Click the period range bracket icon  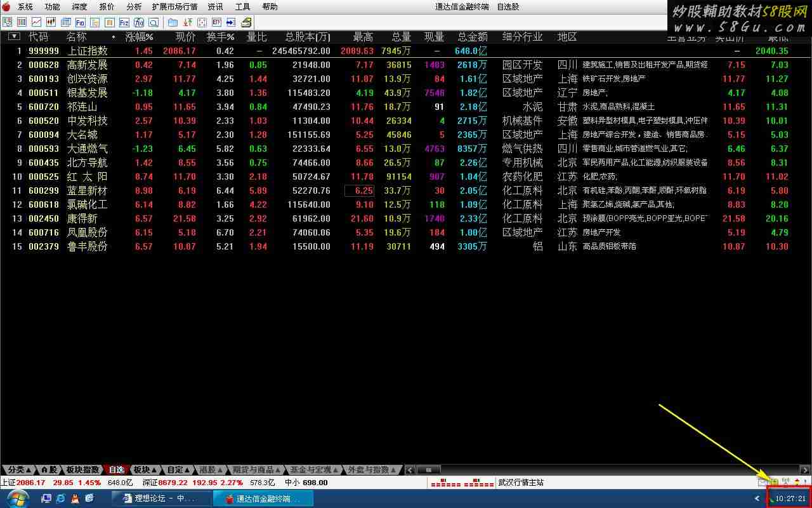tap(202, 22)
